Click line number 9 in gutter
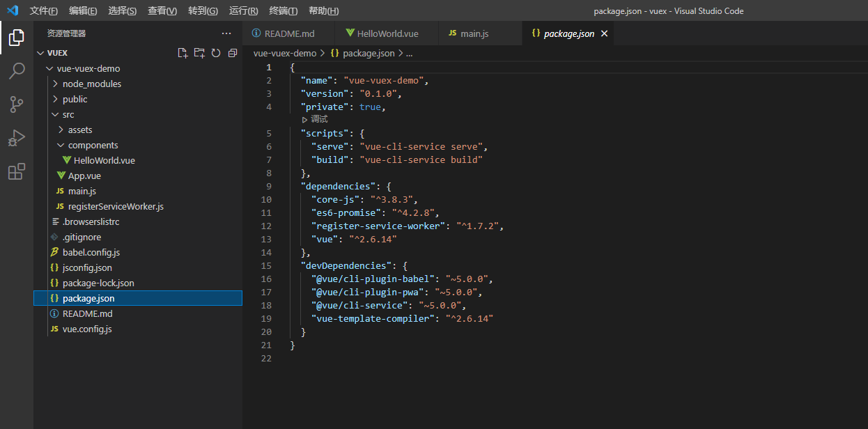The width and height of the screenshot is (868, 429). 269,186
